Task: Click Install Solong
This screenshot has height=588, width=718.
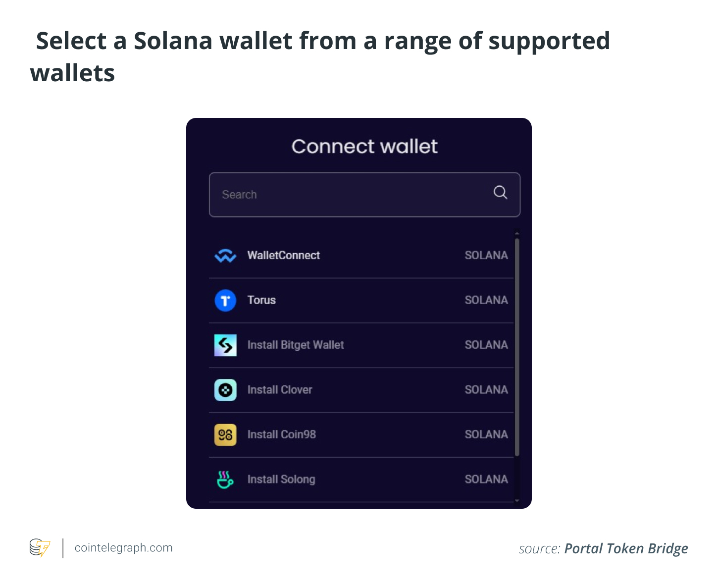Action: tap(281, 479)
